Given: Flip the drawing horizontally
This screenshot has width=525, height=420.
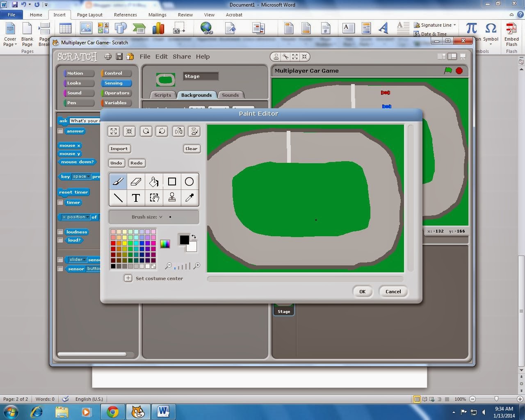Looking at the screenshot, I should coord(178,131).
